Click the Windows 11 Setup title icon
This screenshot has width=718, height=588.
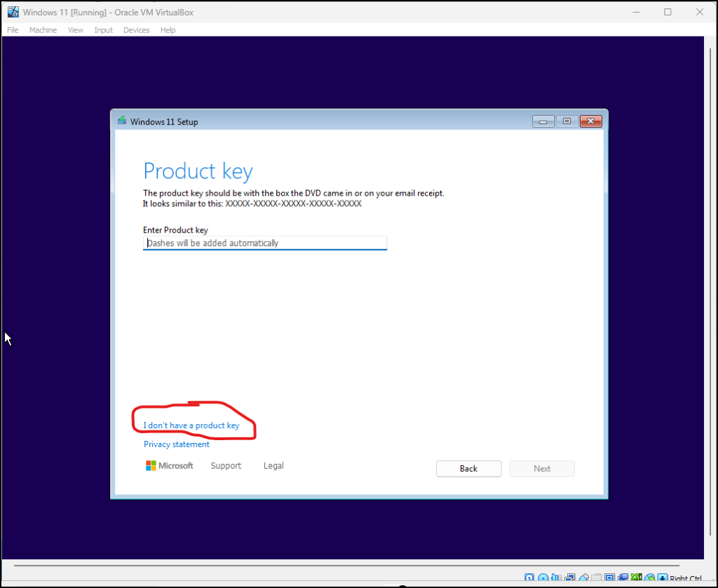pyautogui.click(x=122, y=121)
